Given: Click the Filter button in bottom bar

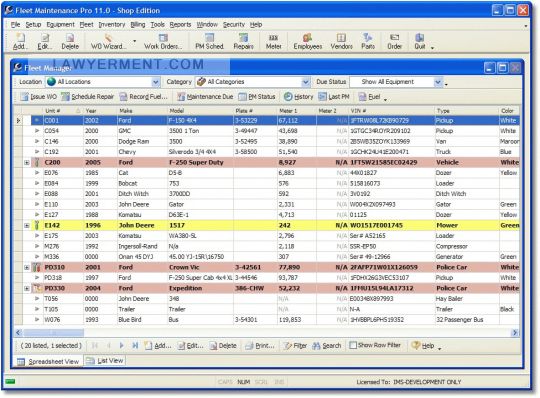Looking at the screenshot, I should [295, 345].
